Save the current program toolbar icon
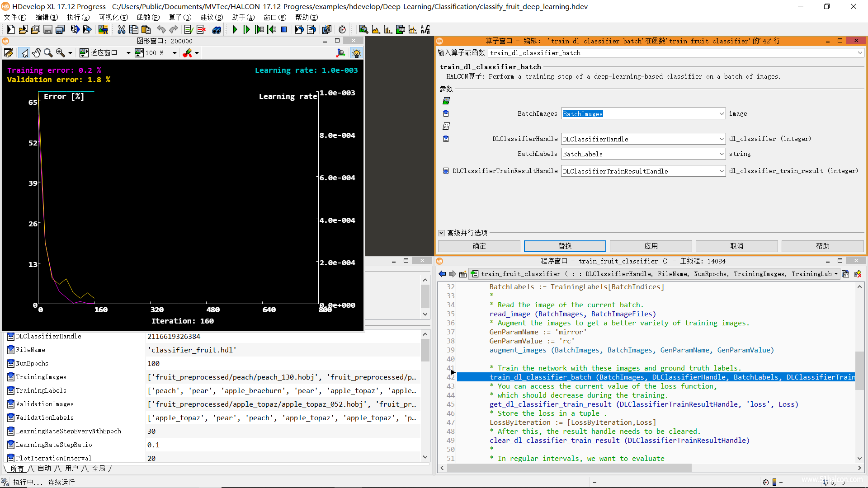 pos(47,29)
